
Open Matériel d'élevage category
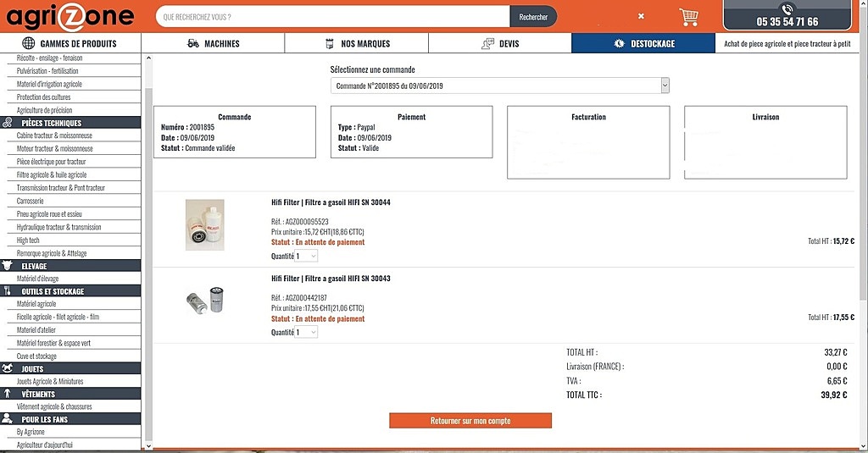[x=37, y=279]
